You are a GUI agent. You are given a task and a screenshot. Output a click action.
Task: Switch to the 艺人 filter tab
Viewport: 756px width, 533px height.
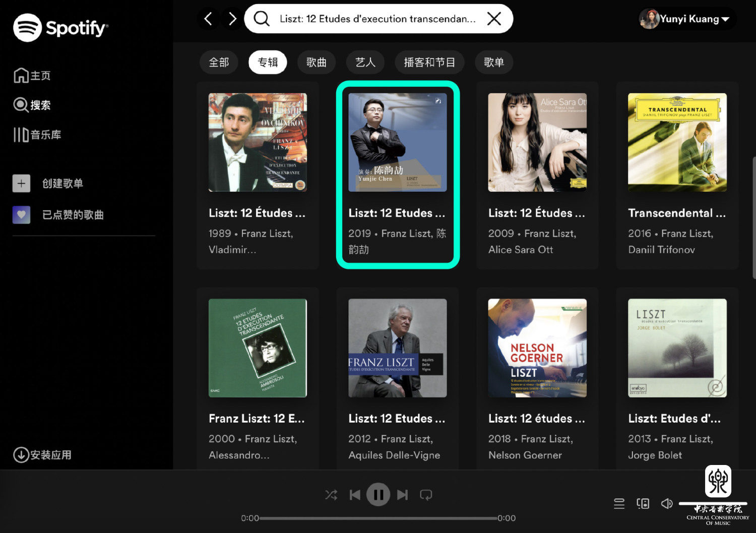coord(365,62)
